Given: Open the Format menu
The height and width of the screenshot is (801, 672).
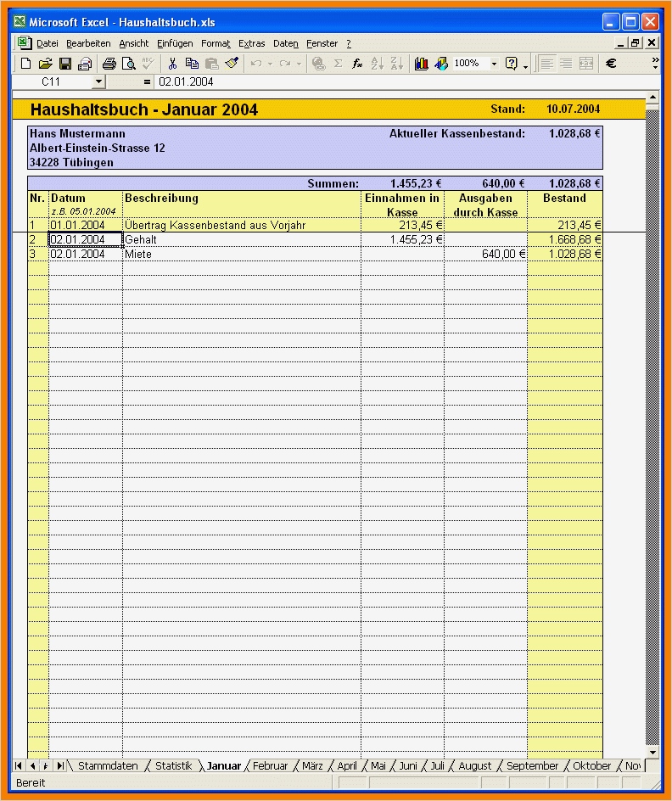Looking at the screenshot, I should pos(216,43).
